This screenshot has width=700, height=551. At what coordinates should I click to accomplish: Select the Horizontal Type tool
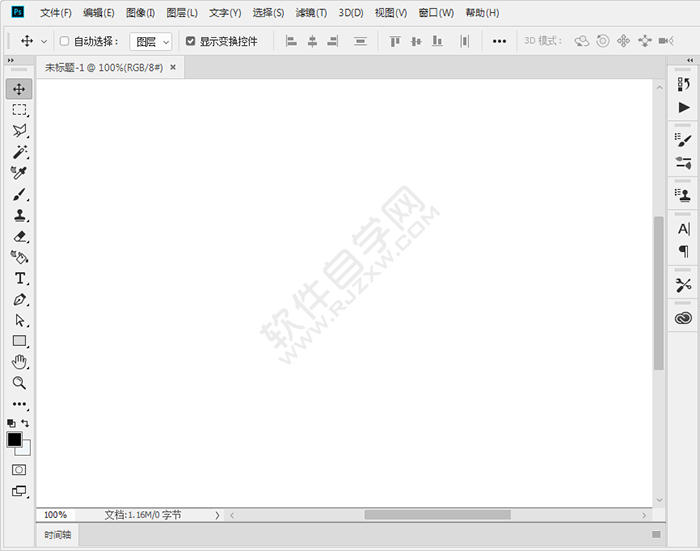click(x=19, y=278)
